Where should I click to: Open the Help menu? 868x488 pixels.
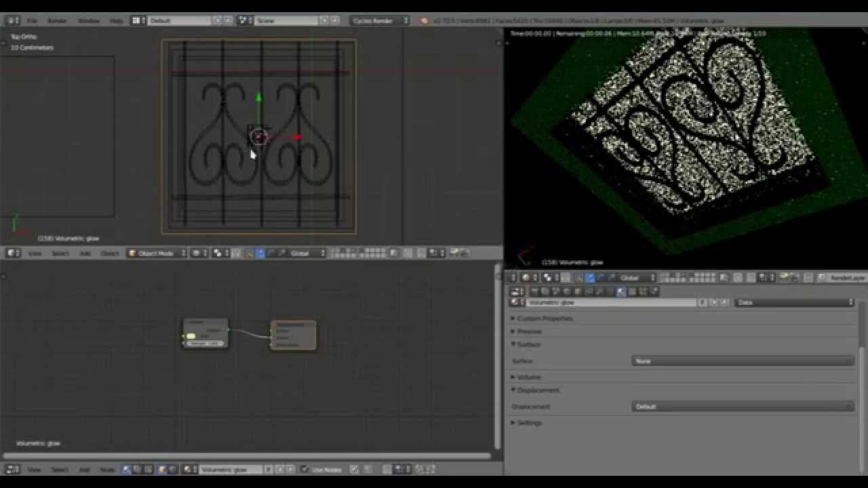pyautogui.click(x=116, y=21)
